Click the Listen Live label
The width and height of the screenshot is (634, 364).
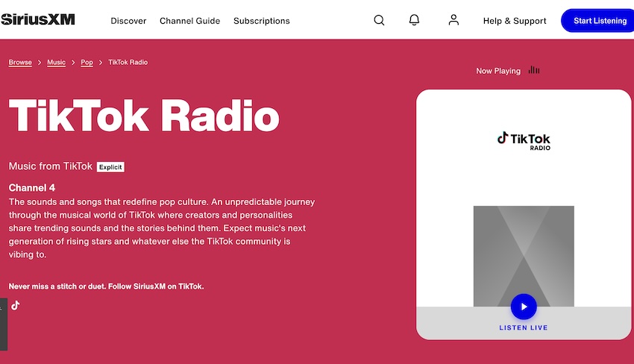click(524, 328)
